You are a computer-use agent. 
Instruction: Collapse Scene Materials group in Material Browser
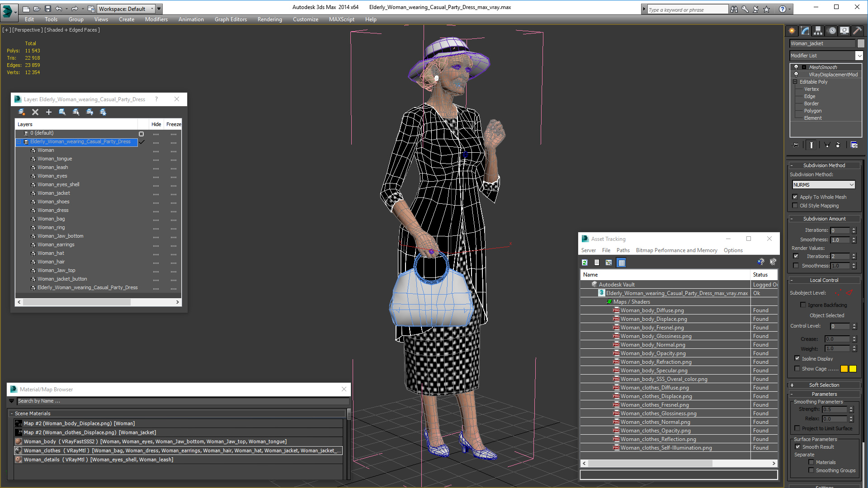(12, 413)
